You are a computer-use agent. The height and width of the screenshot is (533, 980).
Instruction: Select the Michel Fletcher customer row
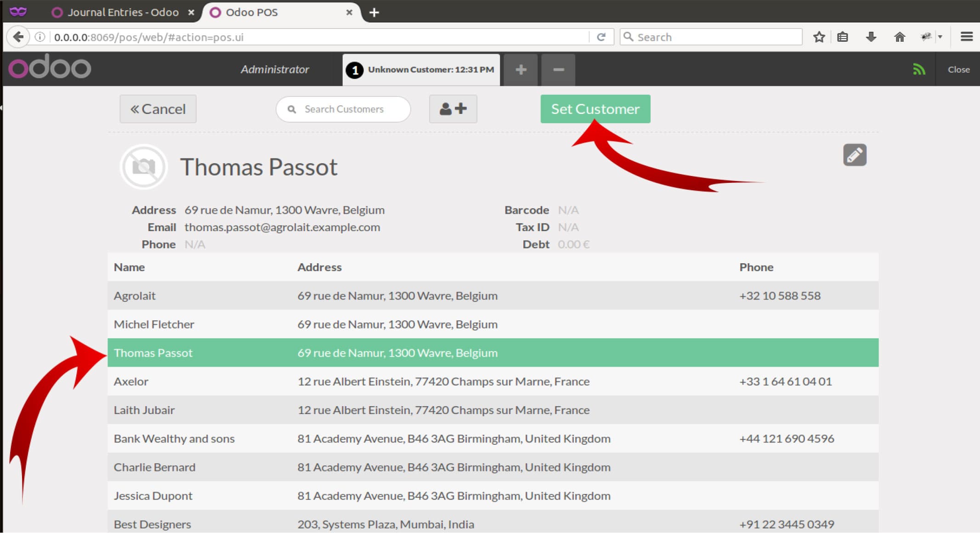coord(493,324)
